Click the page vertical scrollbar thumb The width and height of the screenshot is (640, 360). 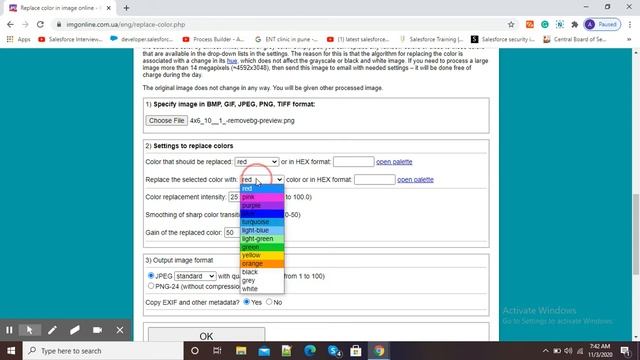tap(636, 235)
